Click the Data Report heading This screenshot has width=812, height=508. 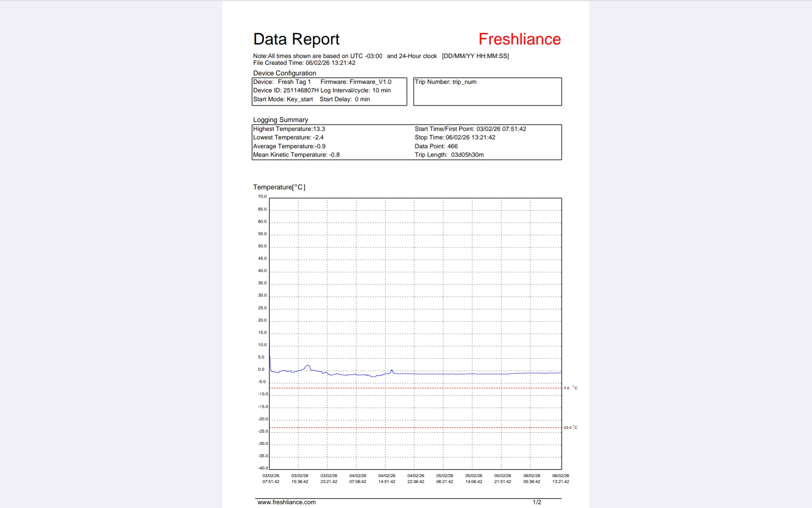(x=296, y=39)
